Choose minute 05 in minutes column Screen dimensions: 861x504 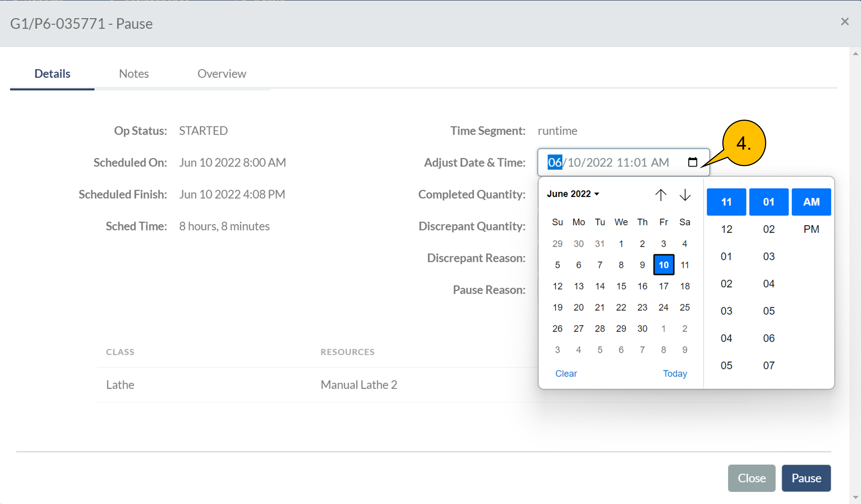(x=768, y=311)
